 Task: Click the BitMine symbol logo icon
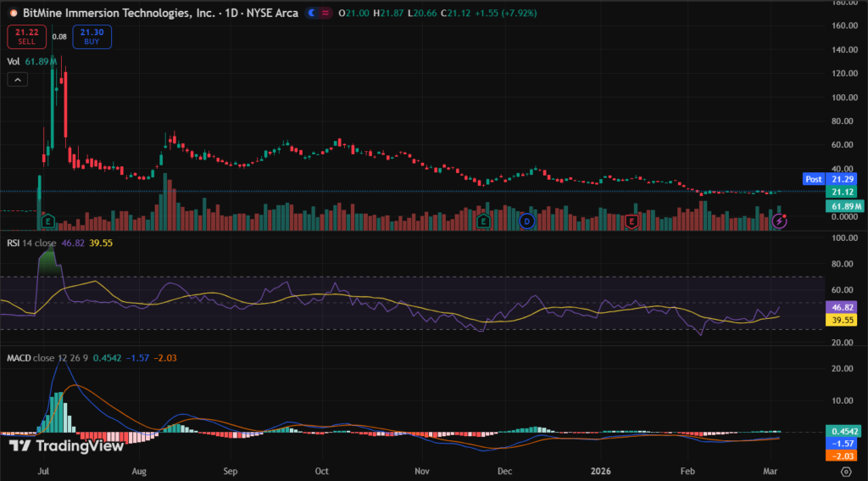tap(14, 14)
